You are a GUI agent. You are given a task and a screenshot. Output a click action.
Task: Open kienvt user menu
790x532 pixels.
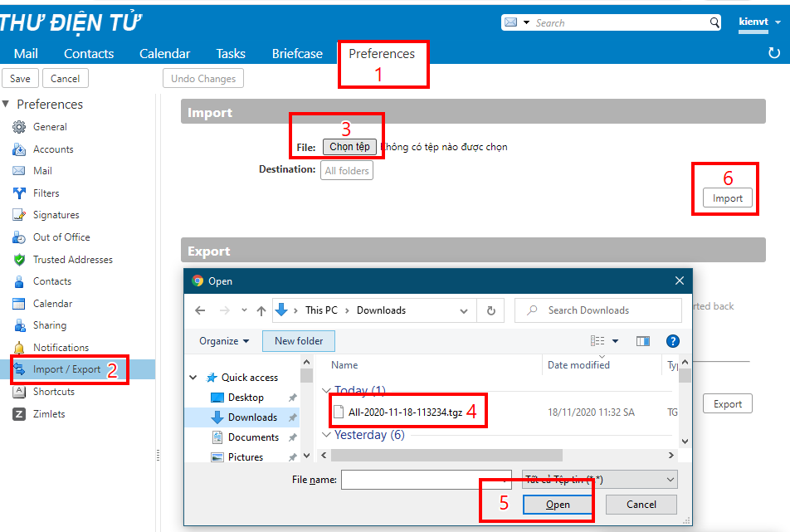[x=760, y=22]
